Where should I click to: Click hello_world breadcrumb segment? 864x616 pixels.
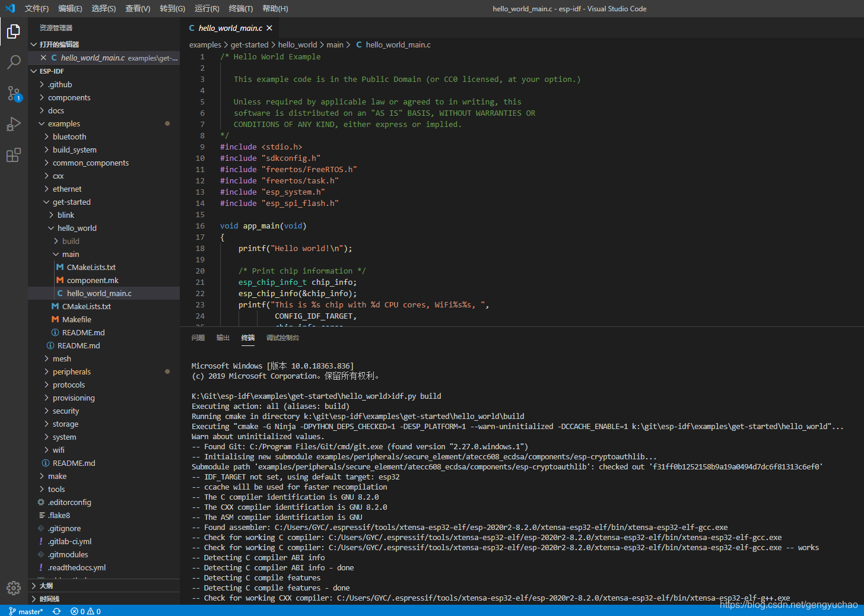pyautogui.click(x=297, y=45)
